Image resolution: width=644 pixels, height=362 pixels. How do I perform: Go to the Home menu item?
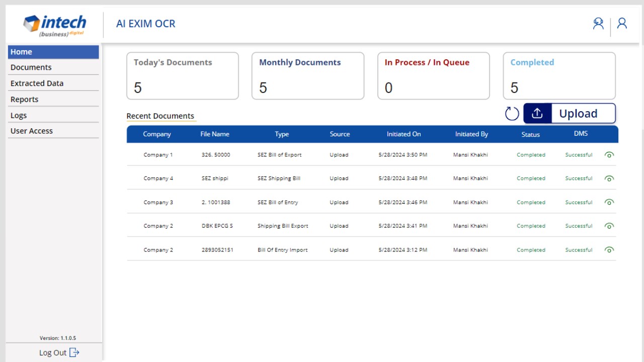[x=53, y=52]
